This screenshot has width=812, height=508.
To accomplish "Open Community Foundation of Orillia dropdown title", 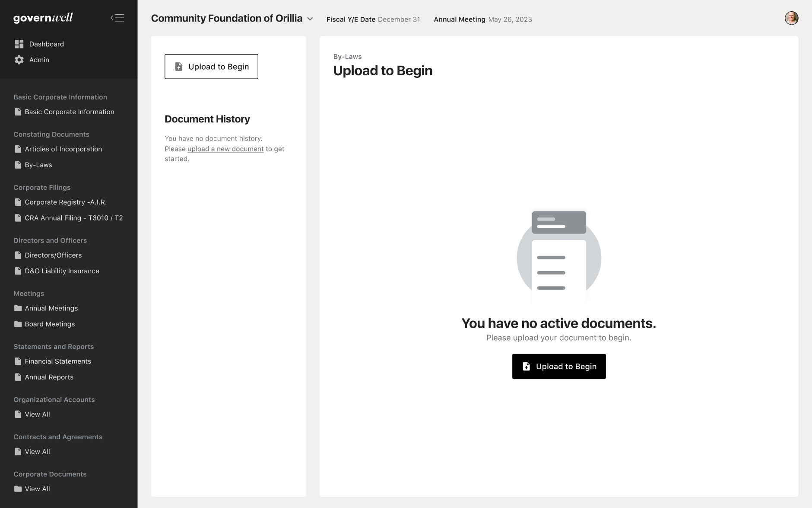I will click(x=226, y=18).
